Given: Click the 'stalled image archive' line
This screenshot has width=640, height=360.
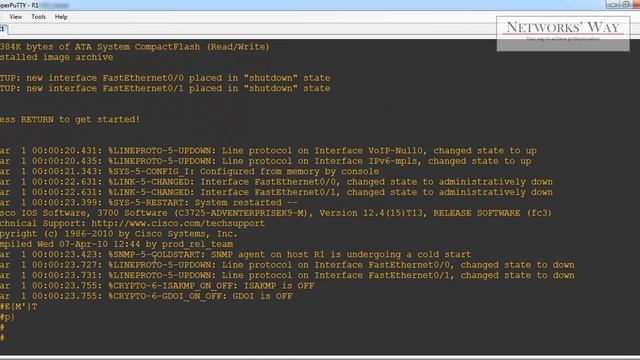Looking at the screenshot, I should [56, 57].
